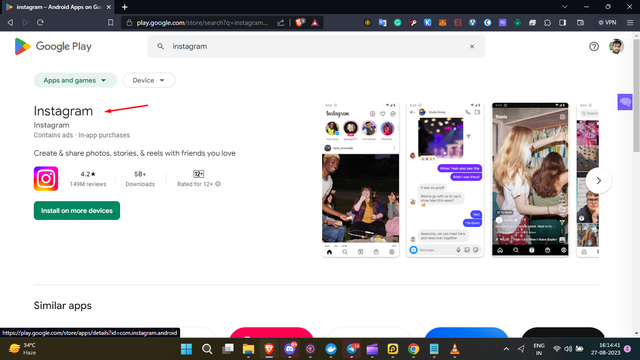Open the browser extensions puzzle icon

click(547, 23)
